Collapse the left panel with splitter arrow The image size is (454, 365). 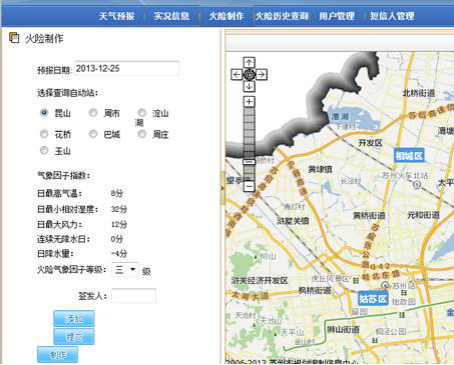tap(222, 188)
